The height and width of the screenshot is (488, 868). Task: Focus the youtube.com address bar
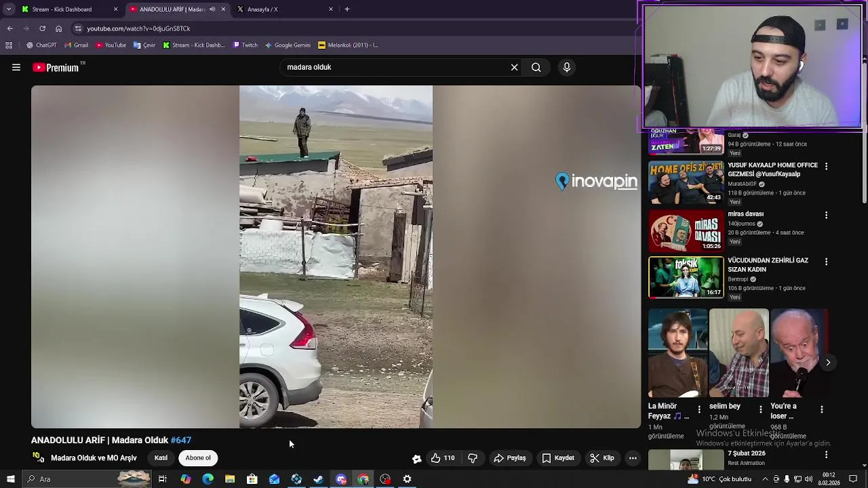tap(353, 28)
